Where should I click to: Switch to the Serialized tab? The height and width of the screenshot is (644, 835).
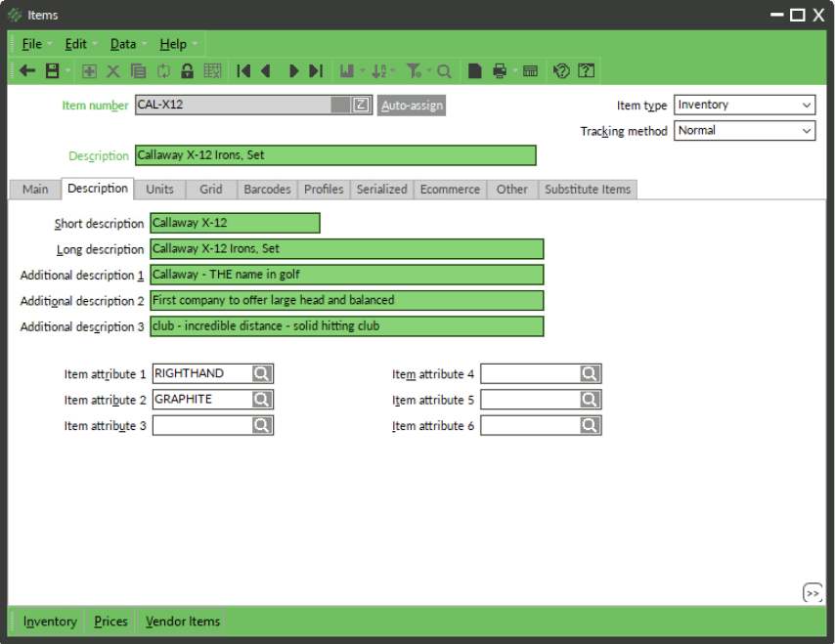pos(381,190)
